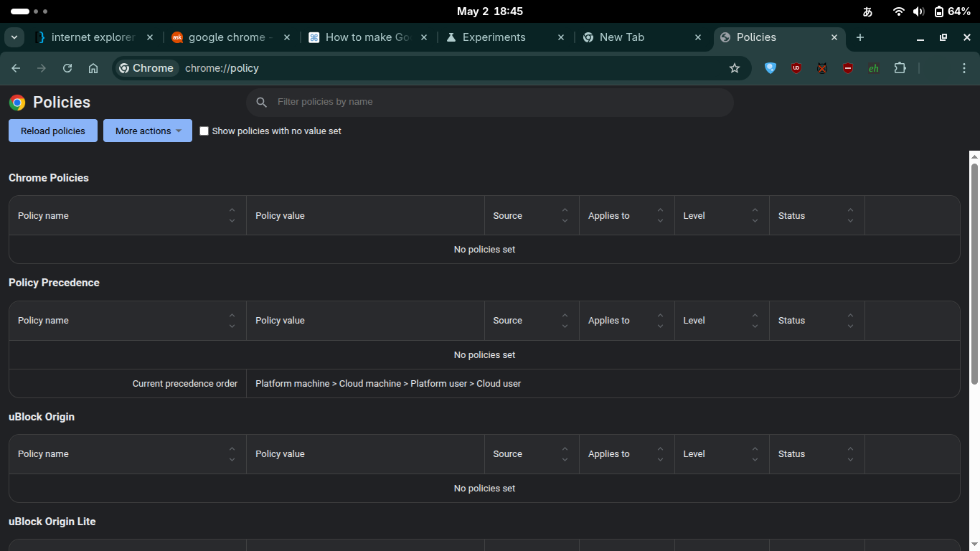Expand the More actions dropdown

148,131
